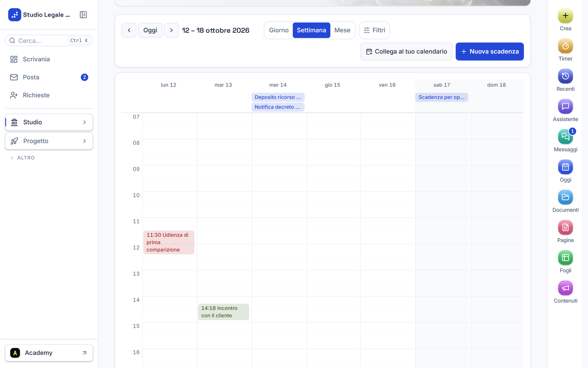Switch to Mese view
Viewport: 588px width, 368px height.
[342, 30]
